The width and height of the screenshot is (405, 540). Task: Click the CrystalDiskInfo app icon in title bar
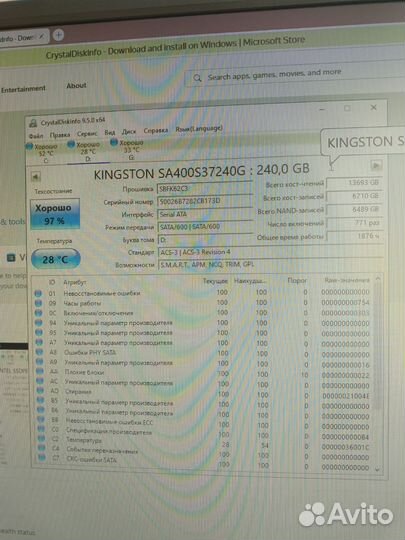33,123
